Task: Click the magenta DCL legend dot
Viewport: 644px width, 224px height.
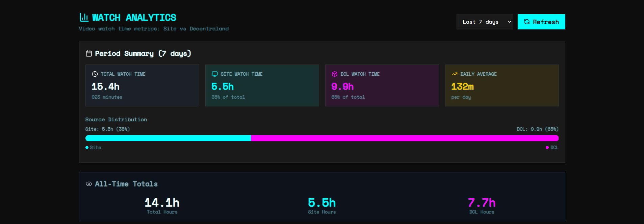Action: pos(547,148)
